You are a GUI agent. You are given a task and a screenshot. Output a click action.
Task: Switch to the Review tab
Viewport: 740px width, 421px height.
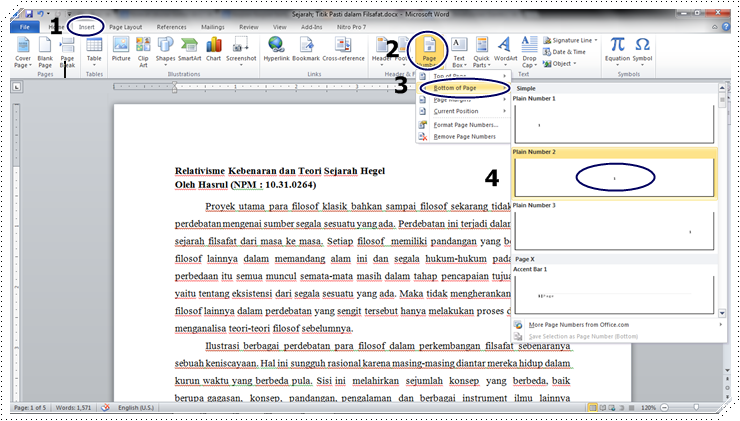(x=249, y=27)
